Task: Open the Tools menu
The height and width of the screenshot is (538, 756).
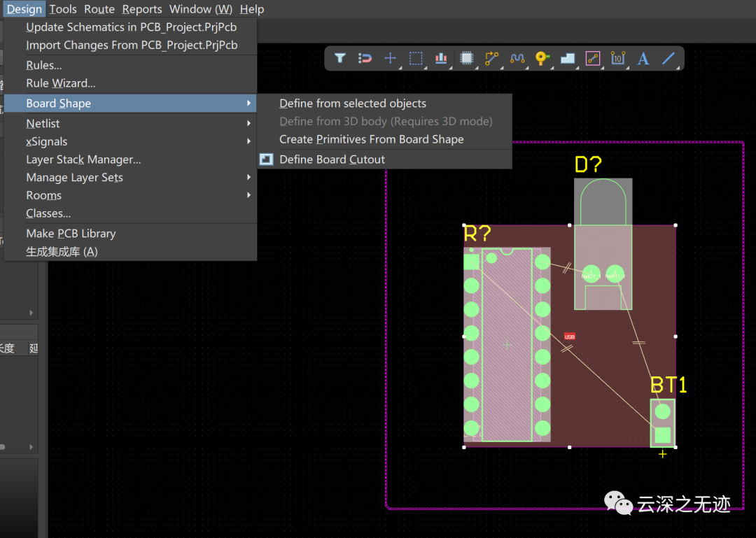Action: point(63,9)
